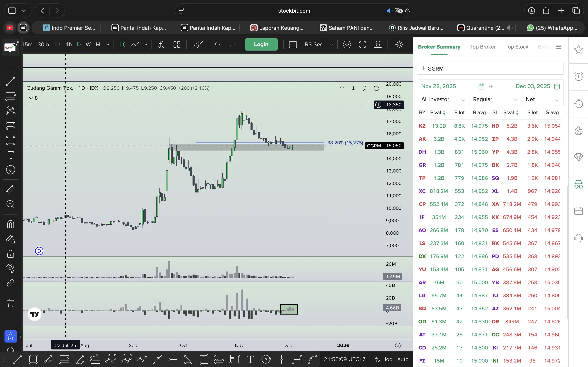Open the Top Stock tab
The height and width of the screenshot is (367, 588).
[x=517, y=47]
